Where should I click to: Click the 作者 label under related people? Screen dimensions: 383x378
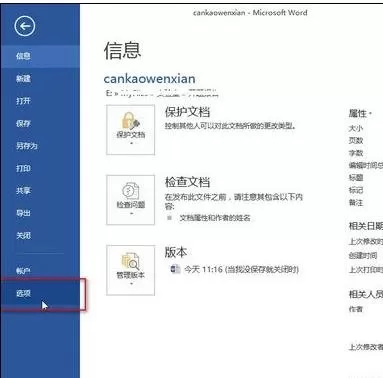tap(356, 309)
